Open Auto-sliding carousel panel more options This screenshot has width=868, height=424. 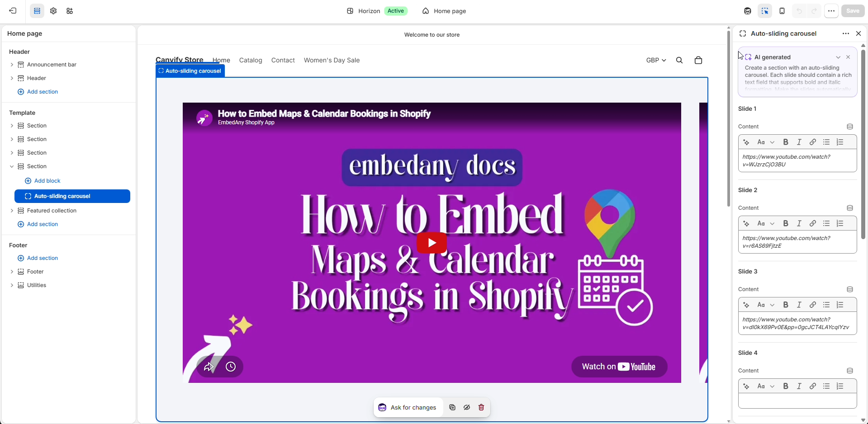point(846,33)
